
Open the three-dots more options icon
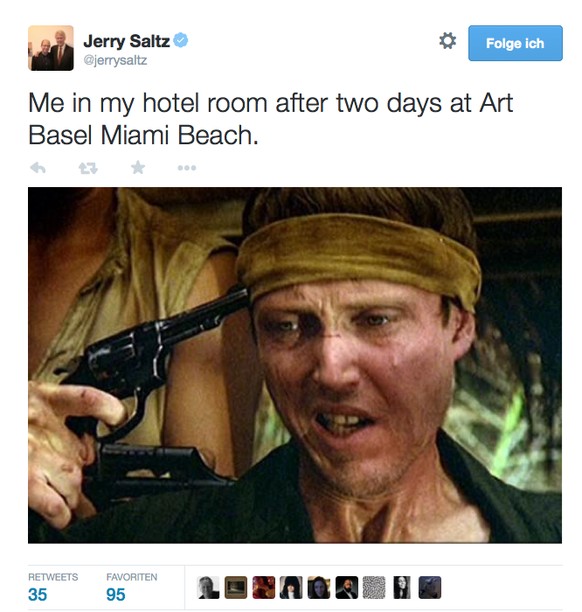tap(187, 168)
